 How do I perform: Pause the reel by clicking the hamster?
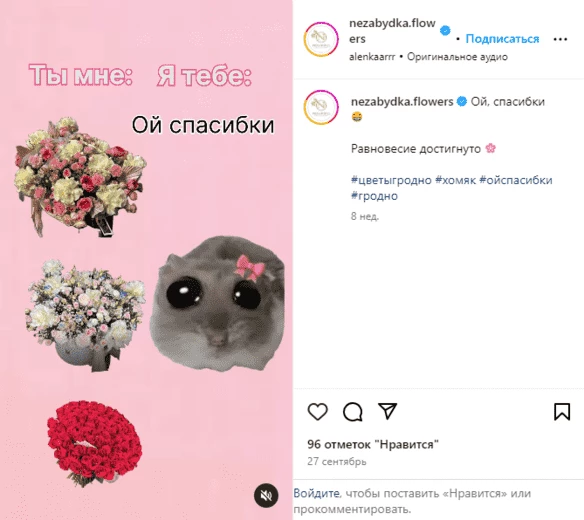pyautogui.click(x=217, y=304)
